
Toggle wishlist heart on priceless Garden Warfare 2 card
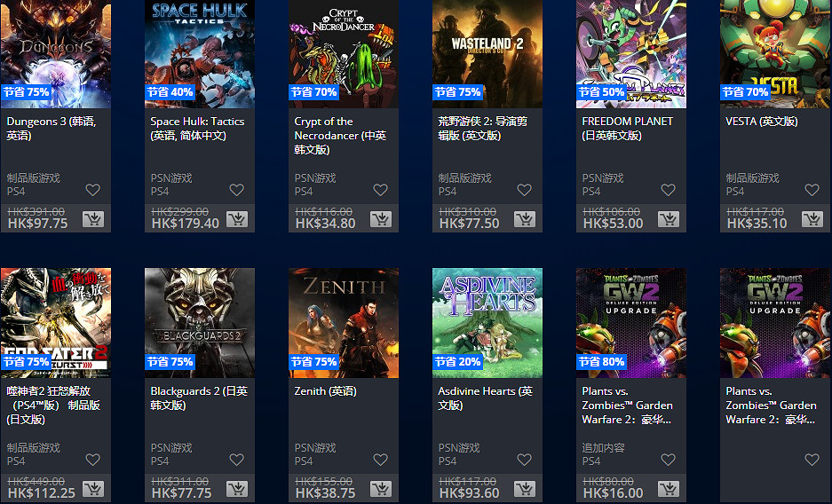812,460
